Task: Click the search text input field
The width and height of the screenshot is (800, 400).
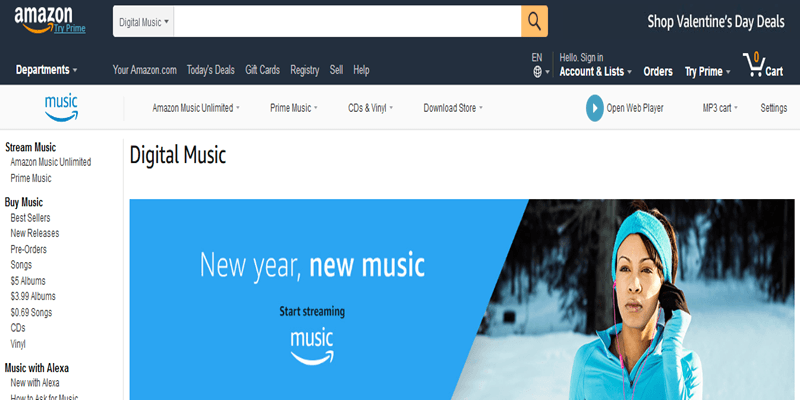Action: (347, 21)
